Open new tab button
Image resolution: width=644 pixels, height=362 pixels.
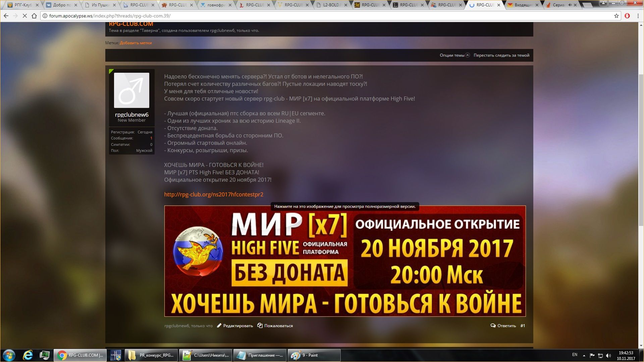(587, 5)
